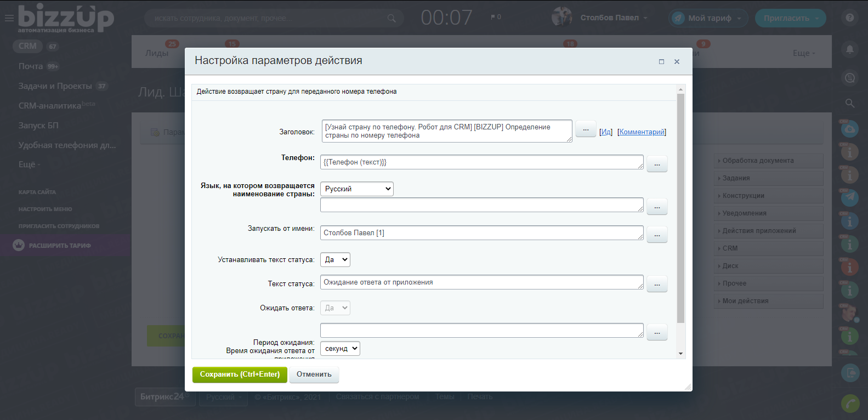
Task: Click ellipsis button next to Запускать от имени
Action: click(x=657, y=235)
